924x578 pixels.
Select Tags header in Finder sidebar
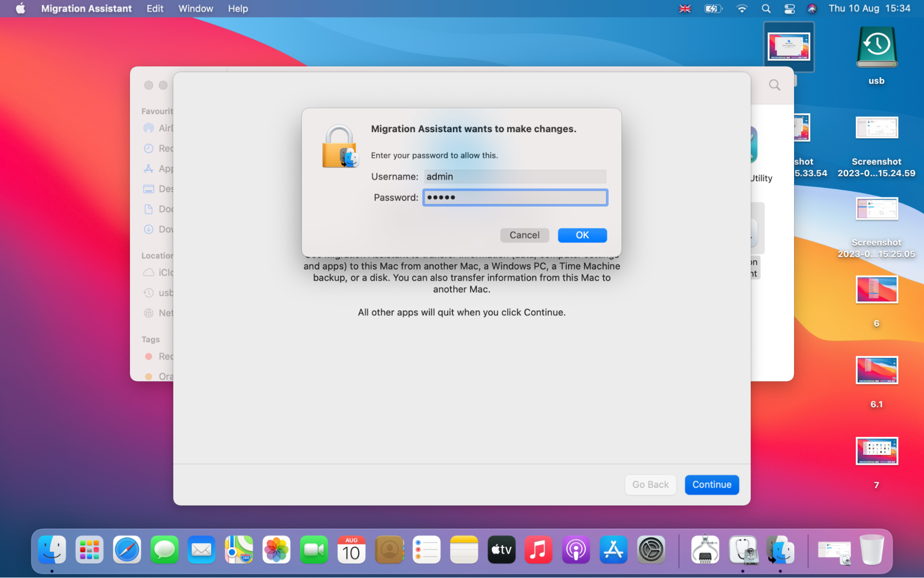pyautogui.click(x=151, y=339)
